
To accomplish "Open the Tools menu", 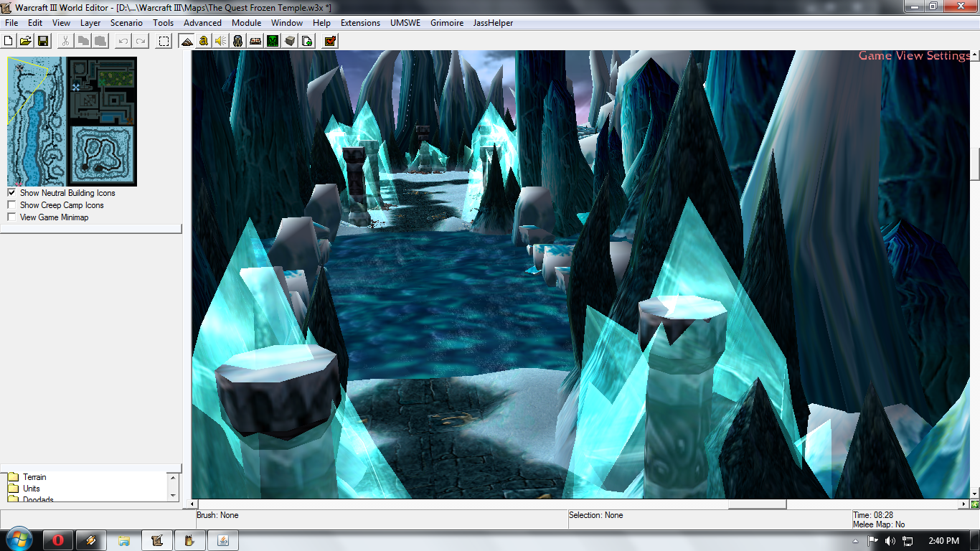I will [164, 23].
